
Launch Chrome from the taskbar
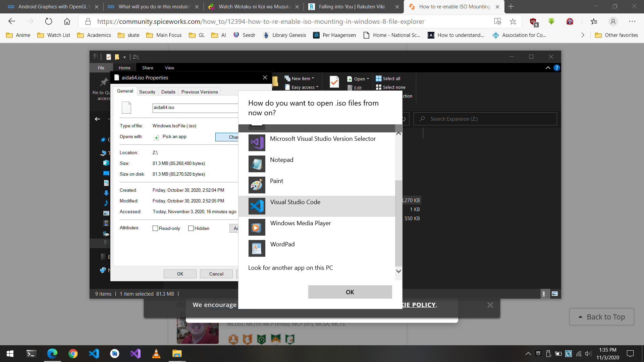[x=73, y=354]
